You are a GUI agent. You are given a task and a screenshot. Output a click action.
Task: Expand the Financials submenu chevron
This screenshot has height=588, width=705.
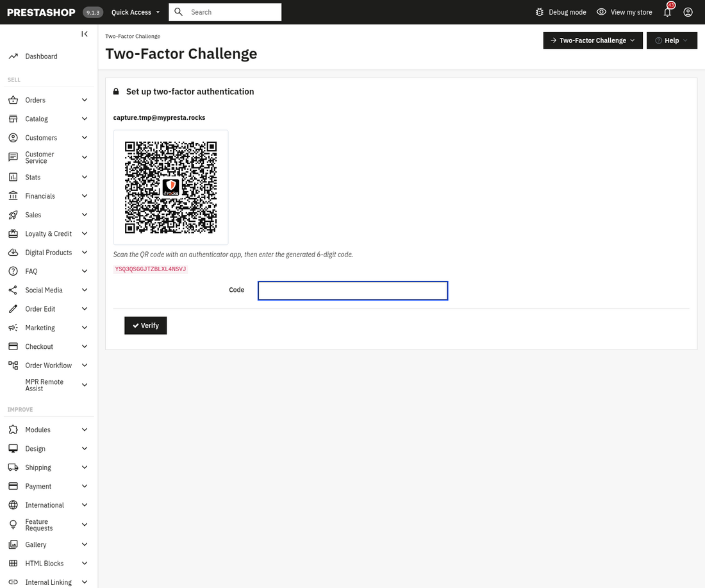click(x=85, y=196)
